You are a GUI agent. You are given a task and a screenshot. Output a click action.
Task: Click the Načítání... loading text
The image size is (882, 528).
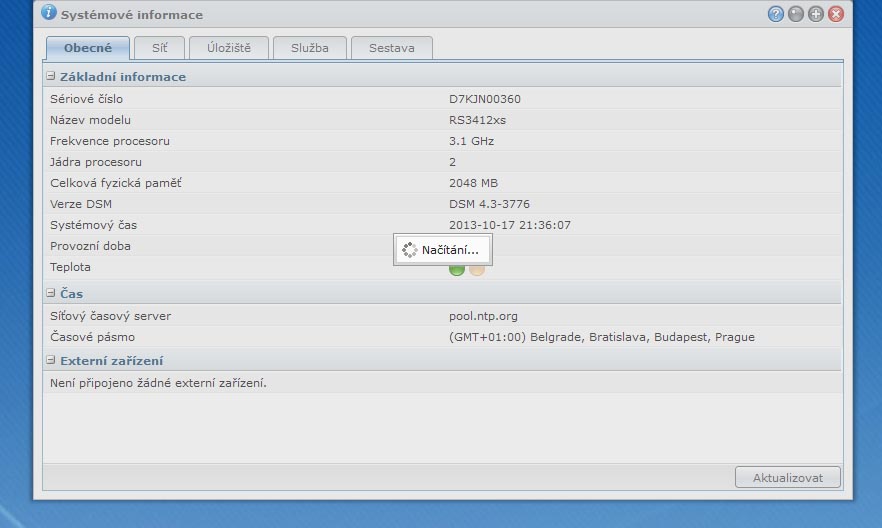pos(450,250)
